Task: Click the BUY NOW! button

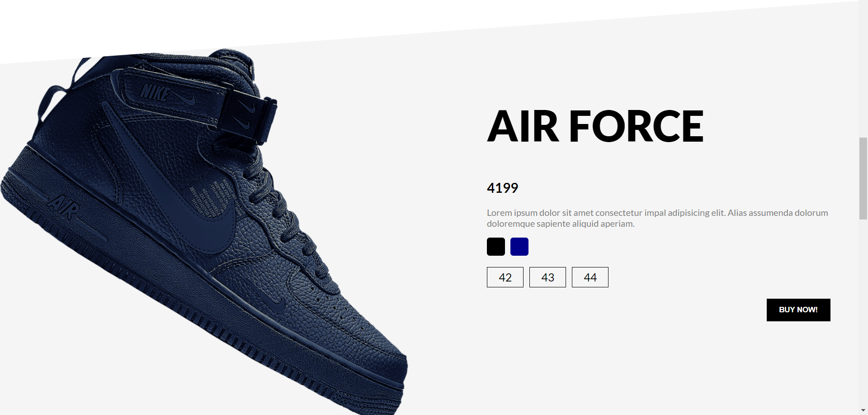Action: coord(798,310)
